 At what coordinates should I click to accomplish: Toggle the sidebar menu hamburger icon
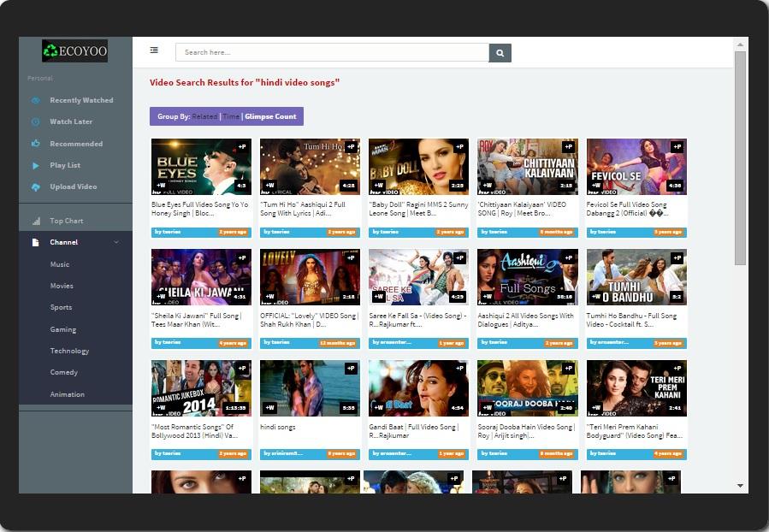pos(154,50)
